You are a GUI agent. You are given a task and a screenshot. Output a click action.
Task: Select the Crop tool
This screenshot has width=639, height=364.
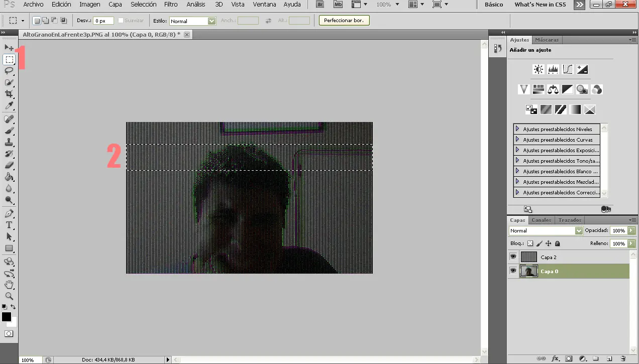pos(9,94)
